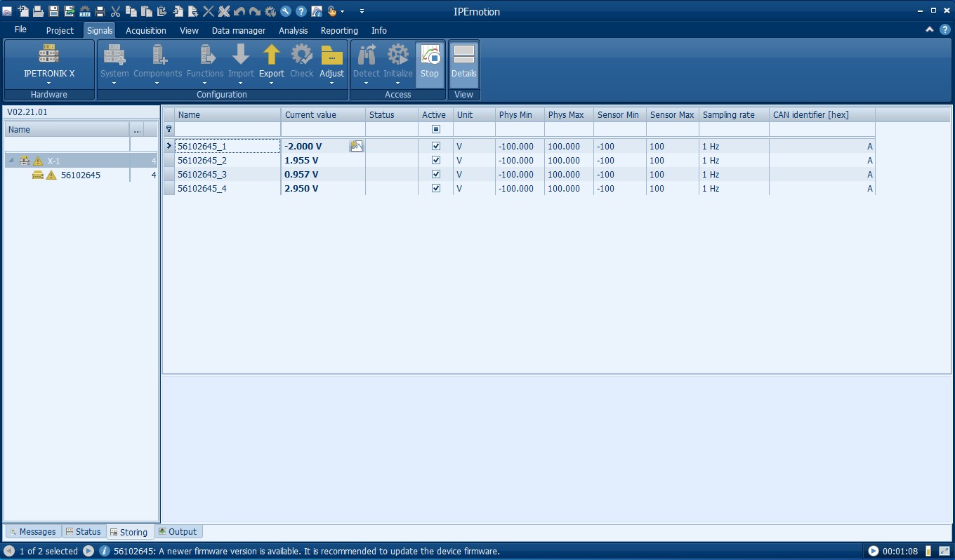Open the Status tab at the bottom

click(x=84, y=531)
